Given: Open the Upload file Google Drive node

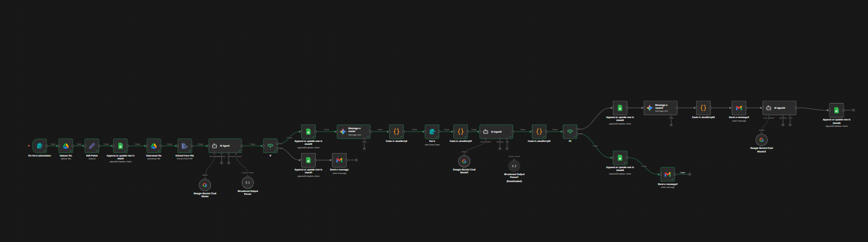Looking at the screenshot, I should click(66, 145).
